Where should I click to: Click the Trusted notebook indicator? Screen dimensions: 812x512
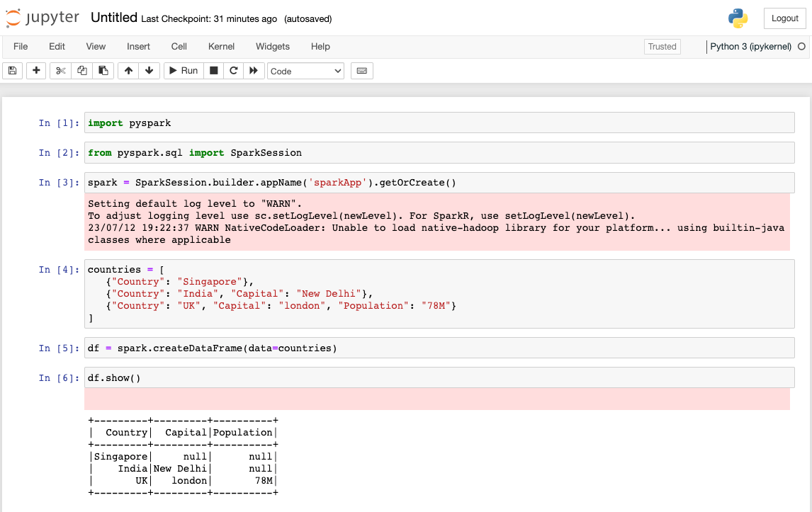(x=662, y=47)
